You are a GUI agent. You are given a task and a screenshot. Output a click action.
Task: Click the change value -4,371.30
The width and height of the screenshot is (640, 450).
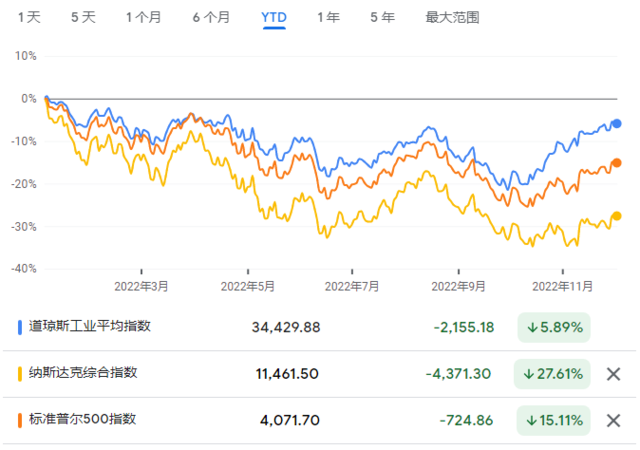click(x=458, y=374)
